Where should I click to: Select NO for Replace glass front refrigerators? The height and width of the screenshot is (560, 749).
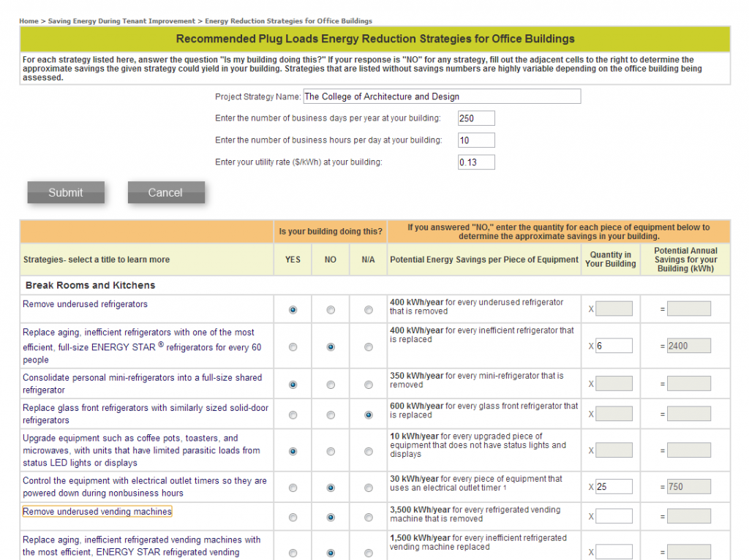pyautogui.click(x=331, y=415)
